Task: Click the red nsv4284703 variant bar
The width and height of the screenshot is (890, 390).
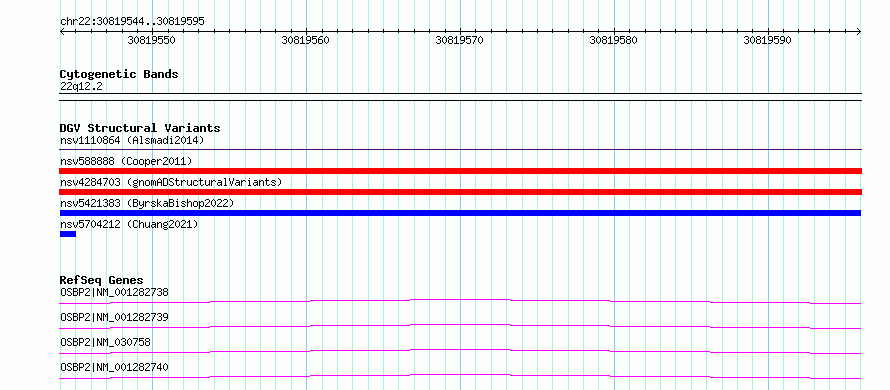Action: tap(461, 192)
